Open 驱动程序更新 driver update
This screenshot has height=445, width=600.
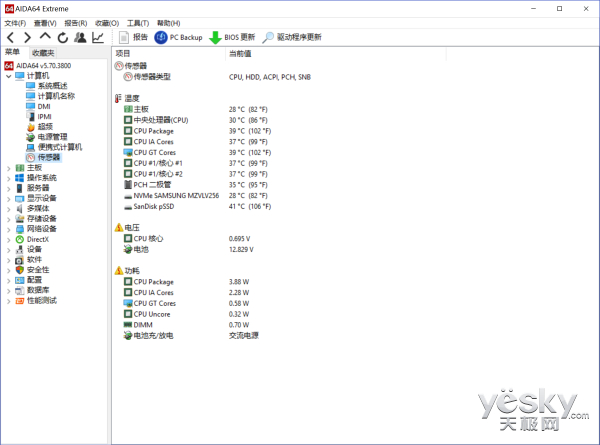[292, 37]
